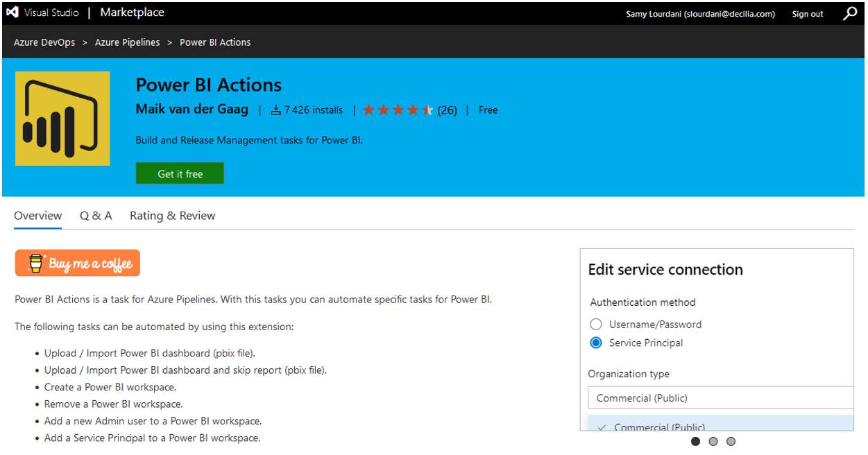The image size is (868, 455).
Task: Click the Authentication method label
Action: point(643,302)
